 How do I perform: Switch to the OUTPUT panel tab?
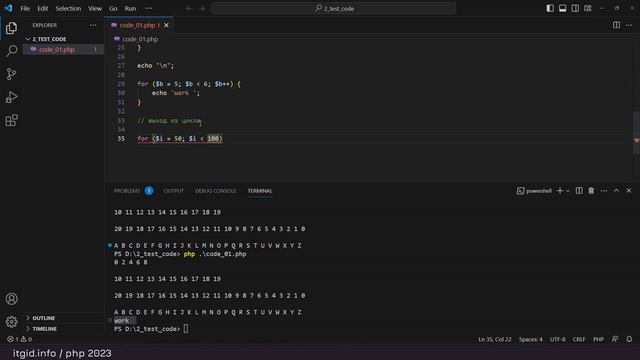pyautogui.click(x=173, y=191)
